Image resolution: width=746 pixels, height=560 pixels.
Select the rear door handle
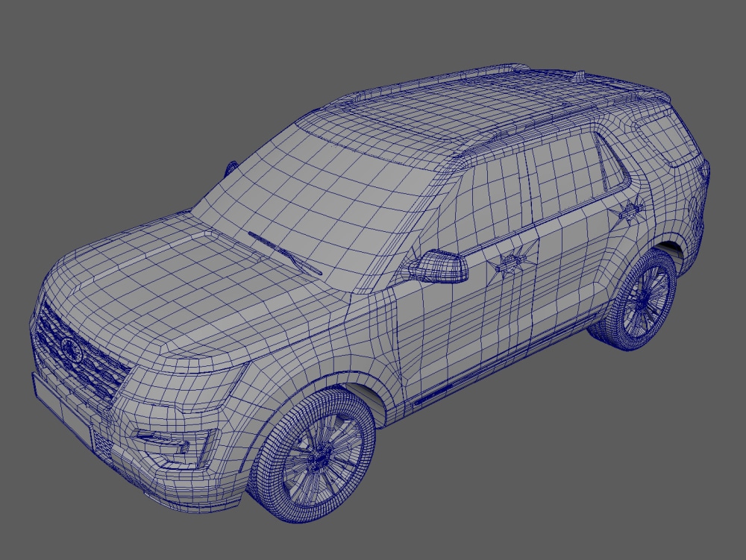[x=630, y=209]
